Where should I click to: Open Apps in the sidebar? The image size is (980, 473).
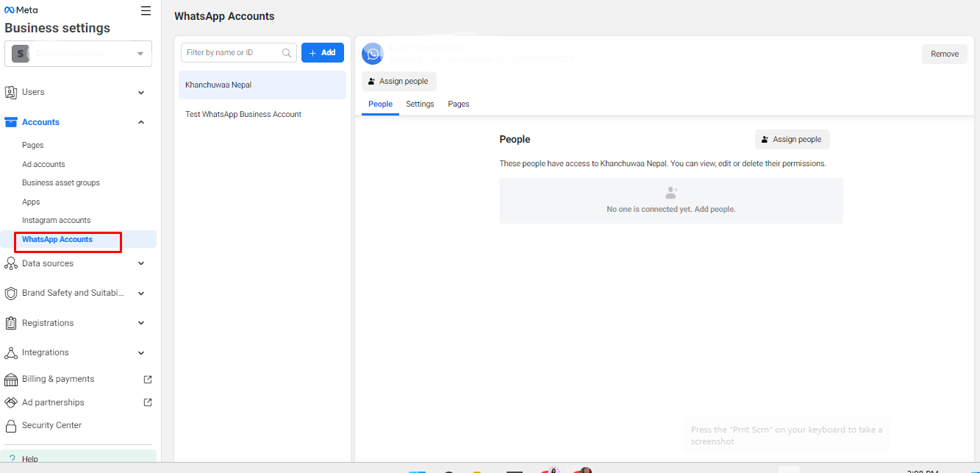tap(31, 202)
